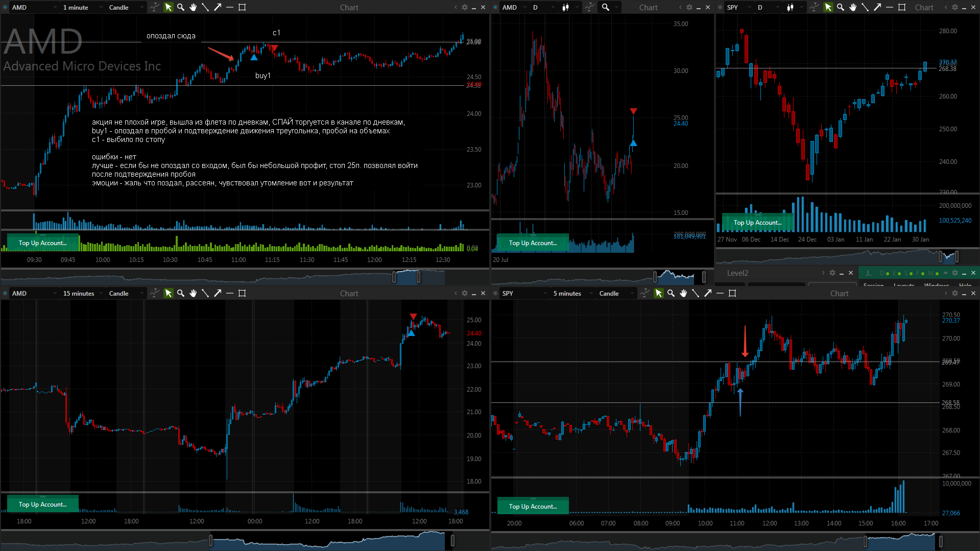
Task: Select trend line tool in AMD 15 minutes chart
Action: [x=205, y=293]
